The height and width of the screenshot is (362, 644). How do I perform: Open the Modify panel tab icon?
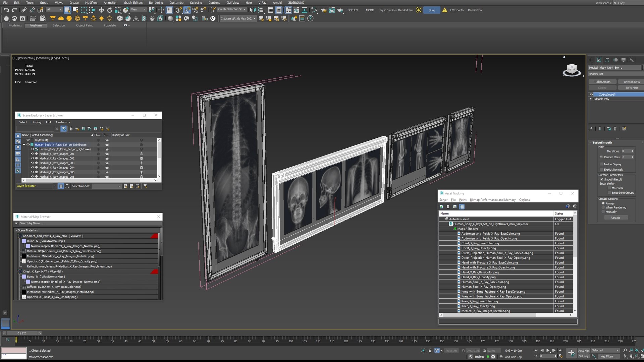click(x=599, y=60)
